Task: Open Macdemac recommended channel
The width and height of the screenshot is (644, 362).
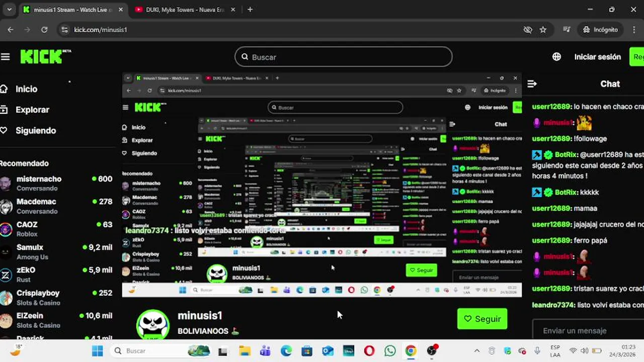Action: pyautogui.click(x=56, y=206)
